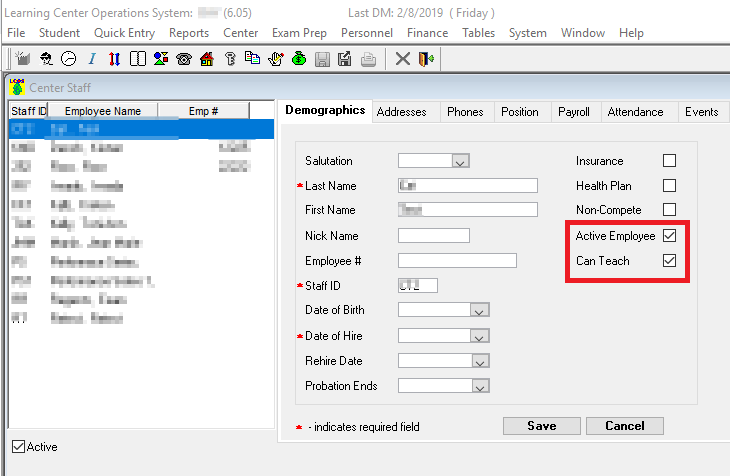Toggle the Insurance checkbox
This screenshot has width=730, height=476.
pos(669,161)
